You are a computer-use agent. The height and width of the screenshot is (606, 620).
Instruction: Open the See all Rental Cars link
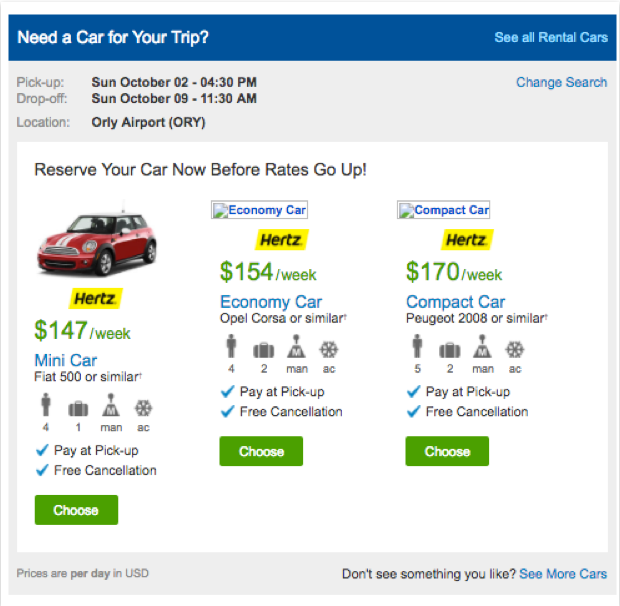click(551, 38)
